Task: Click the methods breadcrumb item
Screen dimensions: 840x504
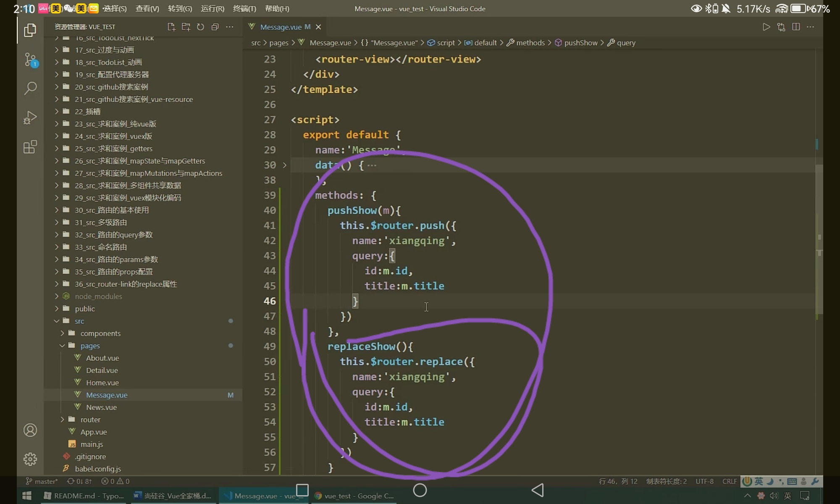Action: click(530, 43)
